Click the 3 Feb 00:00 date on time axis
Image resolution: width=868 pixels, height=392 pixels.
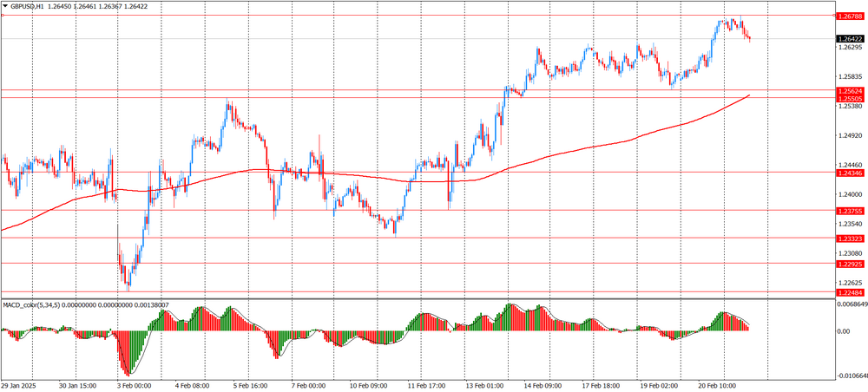135,385
